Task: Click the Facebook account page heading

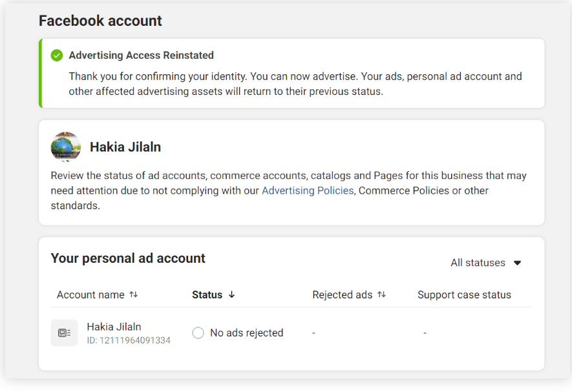Action: [100, 21]
